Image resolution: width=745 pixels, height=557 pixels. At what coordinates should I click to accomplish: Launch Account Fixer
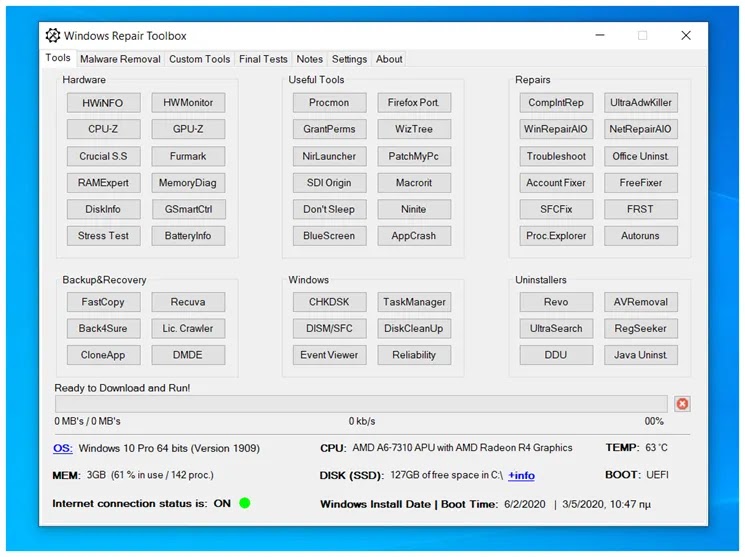556,182
